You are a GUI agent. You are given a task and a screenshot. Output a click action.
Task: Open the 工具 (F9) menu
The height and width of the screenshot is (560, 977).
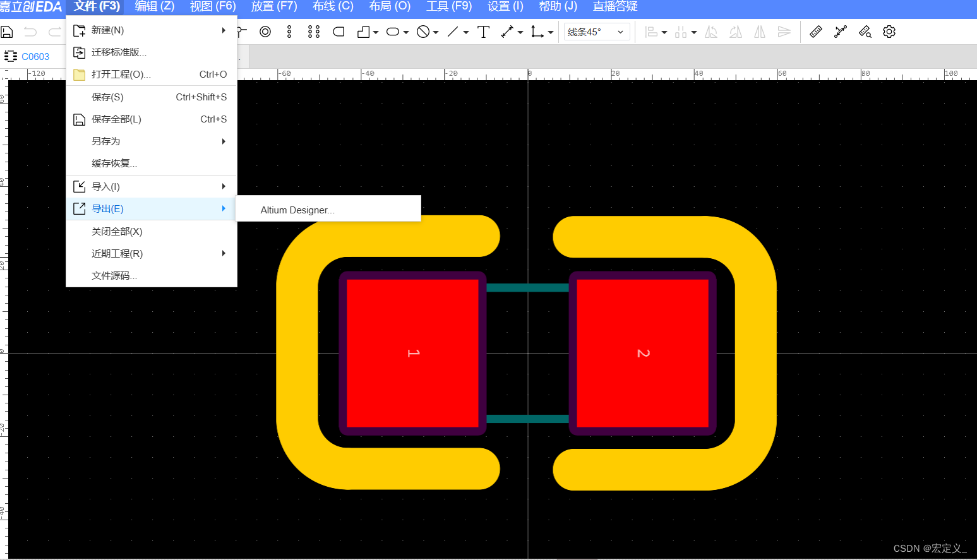click(449, 6)
